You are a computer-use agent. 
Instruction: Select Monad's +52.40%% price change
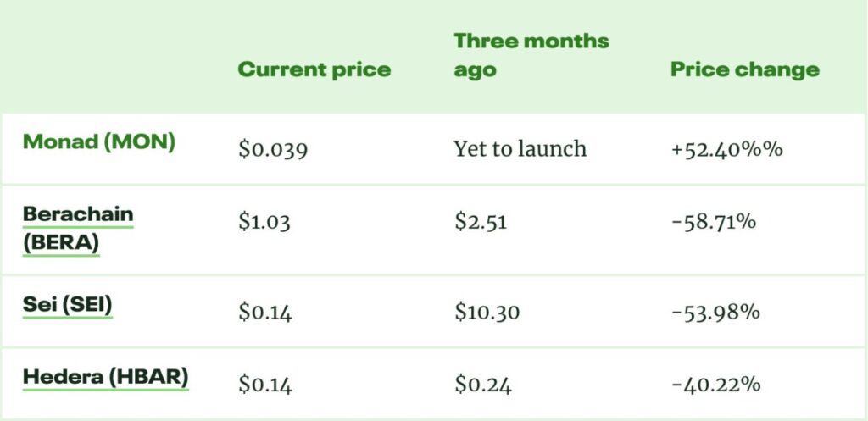point(726,150)
